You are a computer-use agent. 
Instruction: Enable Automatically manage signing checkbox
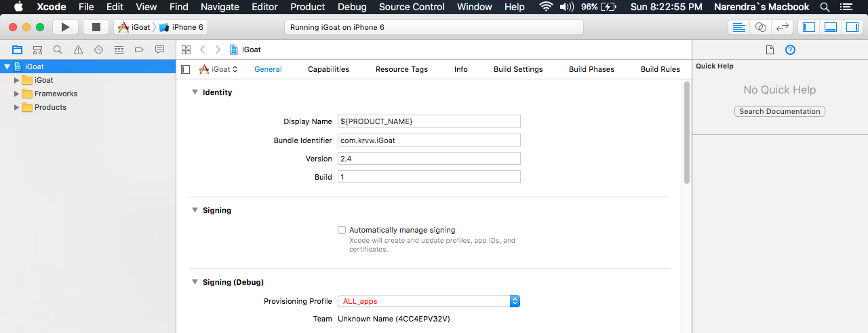(342, 230)
